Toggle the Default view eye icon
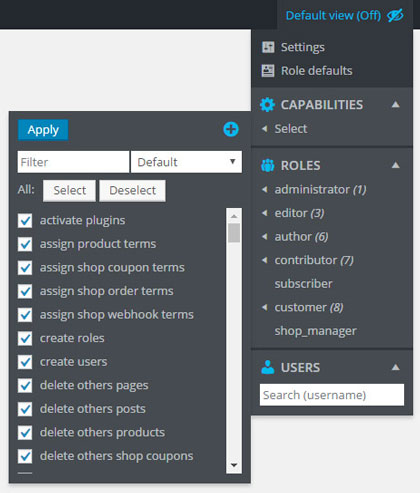This screenshot has width=420, height=493. (x=395, y=15)
